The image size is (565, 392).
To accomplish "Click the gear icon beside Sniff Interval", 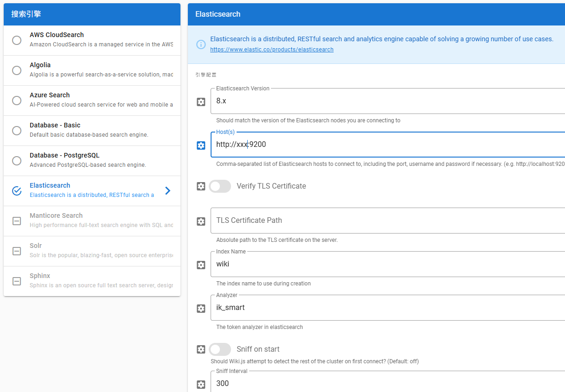I will tap(201, 385).
